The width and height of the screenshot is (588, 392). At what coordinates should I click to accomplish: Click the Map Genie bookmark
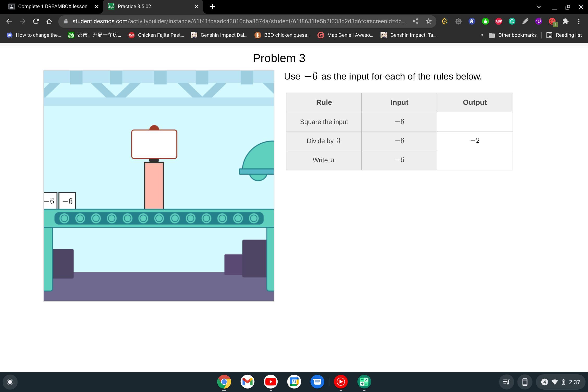345,35
